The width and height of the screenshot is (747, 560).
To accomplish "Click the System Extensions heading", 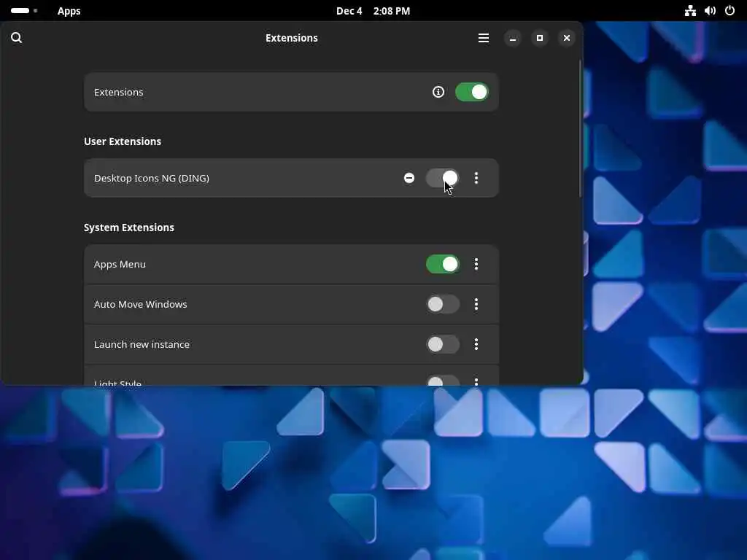I will coord(129,227).
